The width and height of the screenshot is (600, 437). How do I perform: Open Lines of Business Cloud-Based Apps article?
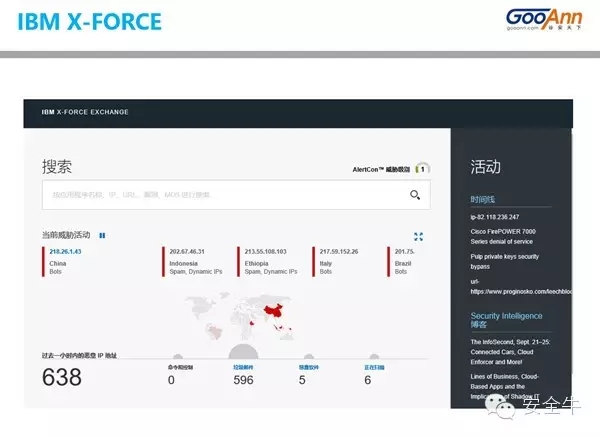tap(505, 386)
